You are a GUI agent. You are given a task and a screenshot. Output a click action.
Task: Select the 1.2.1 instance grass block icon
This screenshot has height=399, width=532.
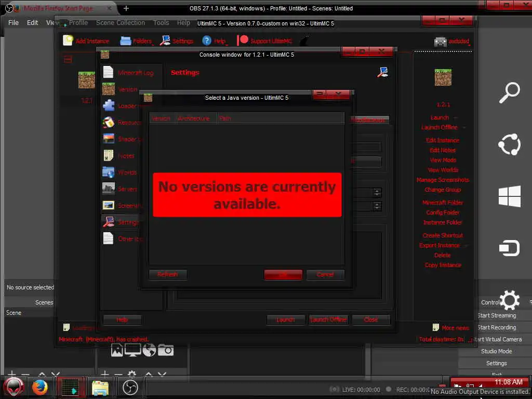click(87, 79)
